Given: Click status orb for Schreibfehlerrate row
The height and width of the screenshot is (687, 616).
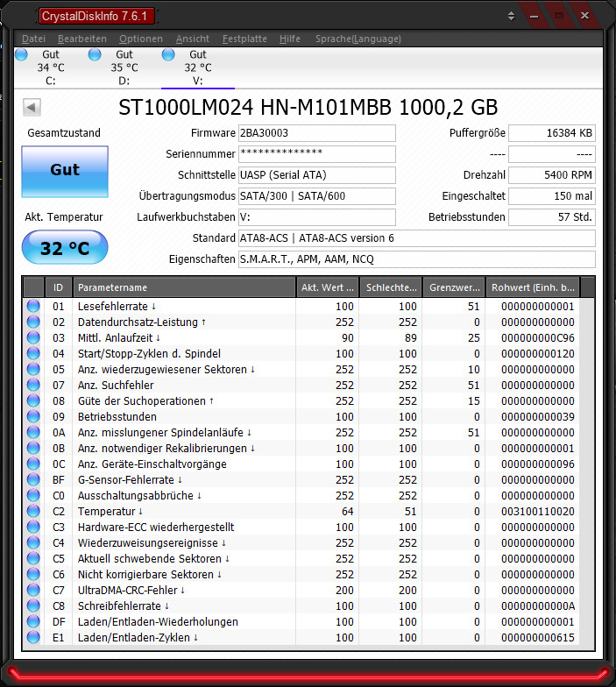Looking at the screenshot, I should 33,606.
